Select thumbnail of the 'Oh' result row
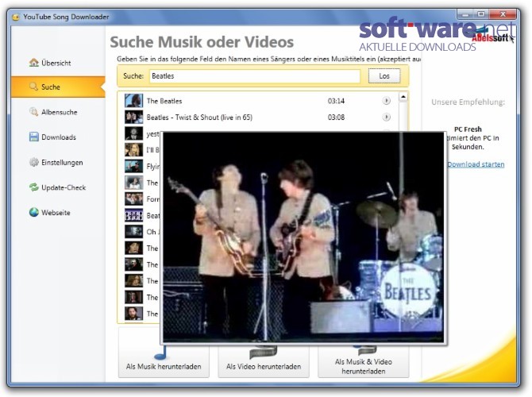 coord(133,232)
